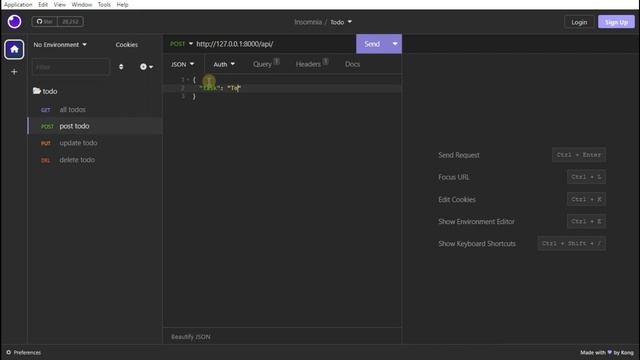Click the plus icon in left rail
This screenshot has width=640, height=360.
click(x=14, y=72)
